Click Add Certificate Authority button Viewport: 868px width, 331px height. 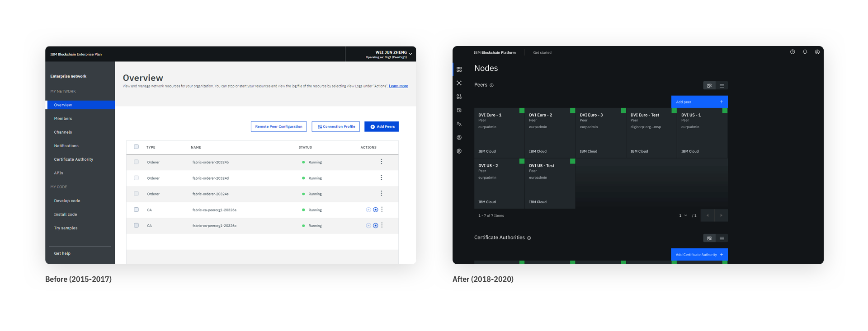(699, 254)
